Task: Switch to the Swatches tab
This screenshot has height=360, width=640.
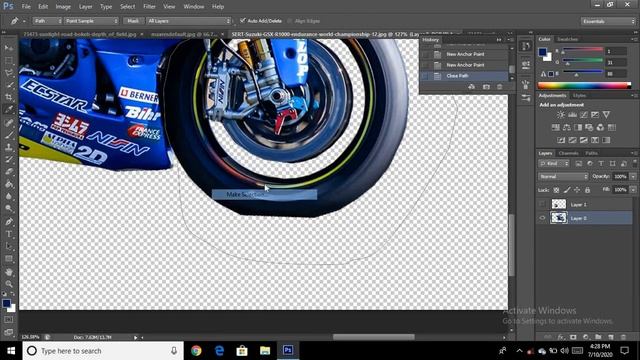Action: tap(568, 39)
